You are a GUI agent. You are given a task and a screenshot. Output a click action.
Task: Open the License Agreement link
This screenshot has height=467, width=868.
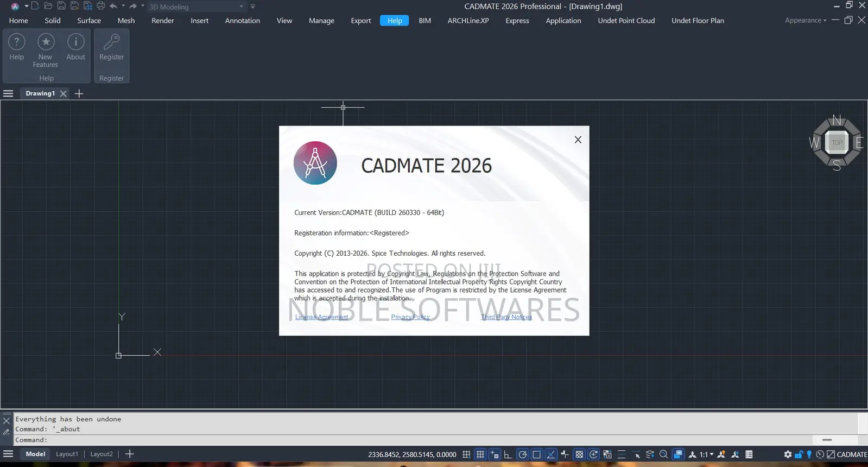tap(322, 317)
